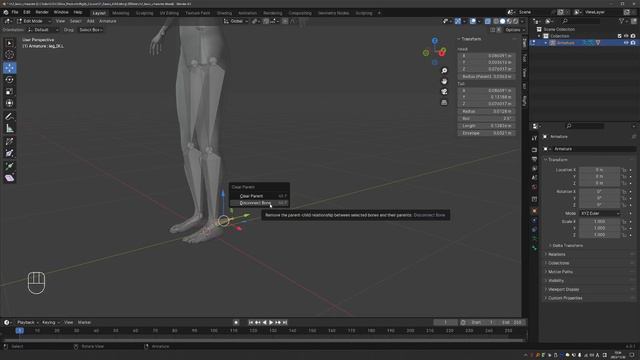Image resolution: width=640 pixels, height=360 pixels.
Task: Switch to the Animation workspace tab
Action: 247,13
